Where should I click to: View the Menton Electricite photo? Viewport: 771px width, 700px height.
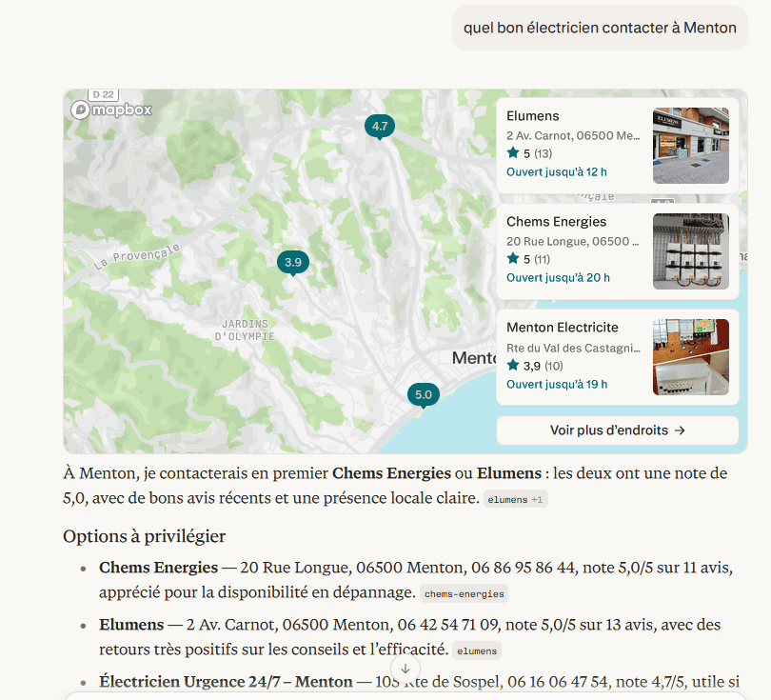[x=691, y=357]
